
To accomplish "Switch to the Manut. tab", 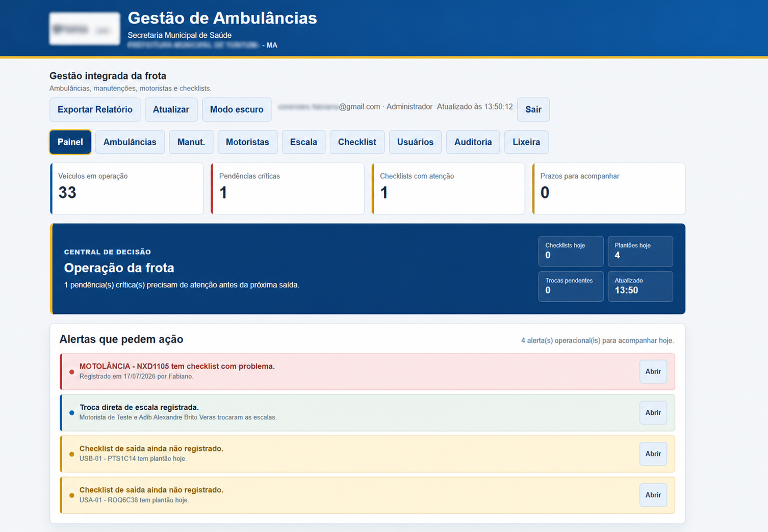I will 191,142.
